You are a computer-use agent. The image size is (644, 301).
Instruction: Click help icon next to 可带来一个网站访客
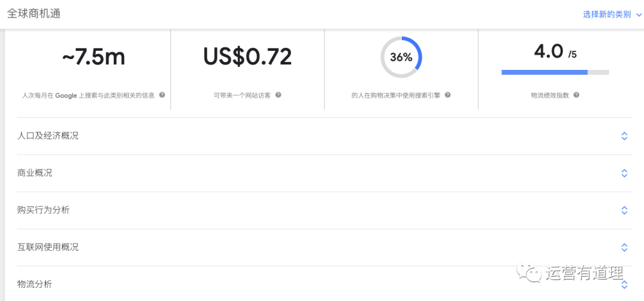[x=278, y=95]
